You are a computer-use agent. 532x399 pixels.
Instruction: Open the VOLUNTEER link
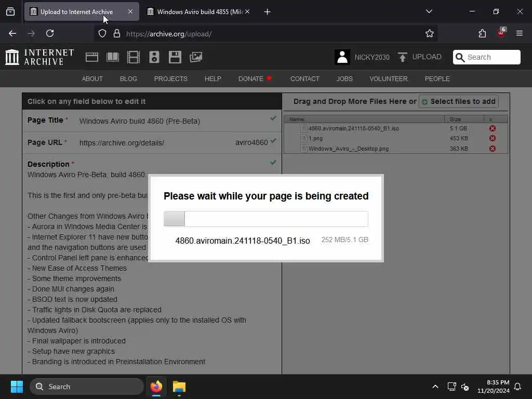(x=389, y=79)
